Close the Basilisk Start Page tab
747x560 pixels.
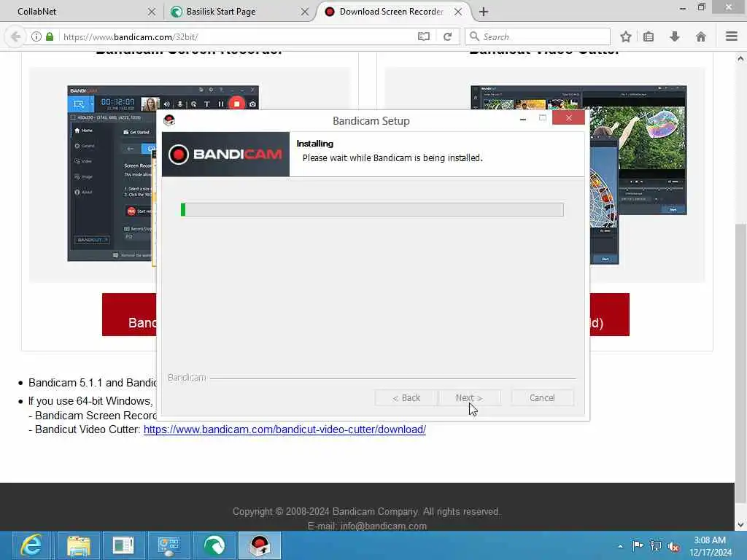pos(305,12)
